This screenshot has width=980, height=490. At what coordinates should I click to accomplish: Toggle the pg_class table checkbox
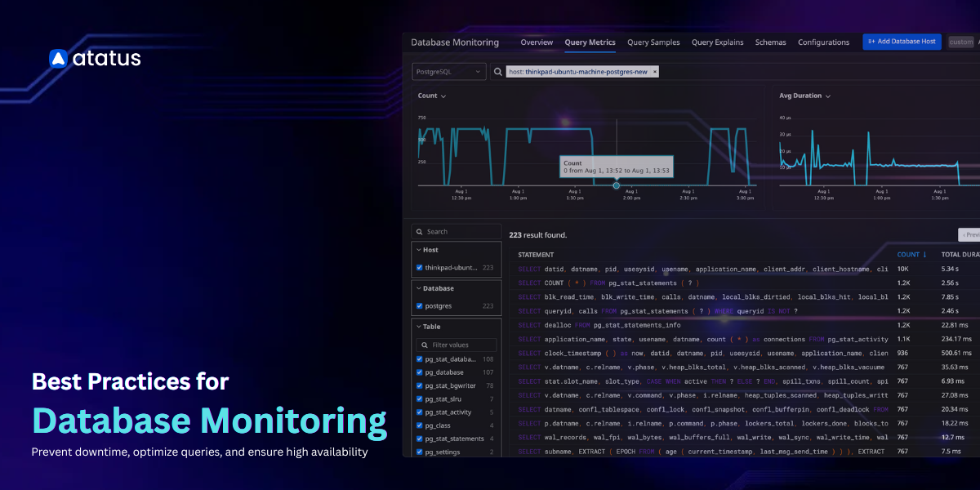pyautogui.click(x=419, y=425)
